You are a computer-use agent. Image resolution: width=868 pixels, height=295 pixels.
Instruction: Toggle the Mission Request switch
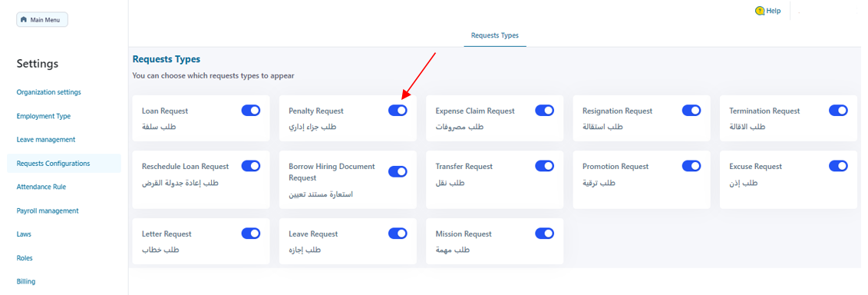[545, 234]
